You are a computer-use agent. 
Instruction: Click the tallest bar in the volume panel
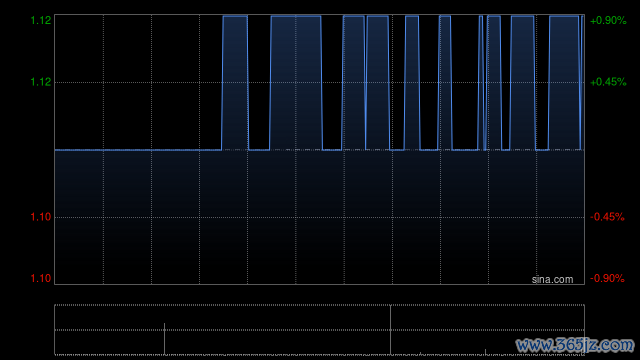click(390, 330)
